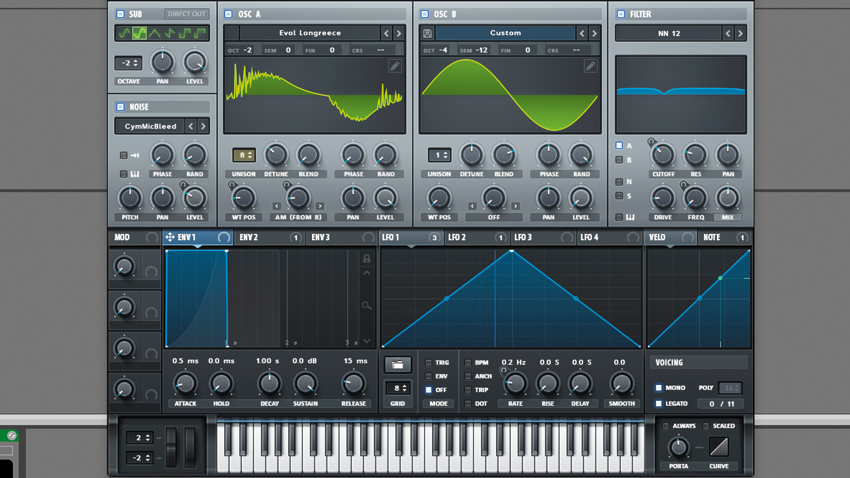Open OSC A wavetable editor pencil

click(395, 66)
